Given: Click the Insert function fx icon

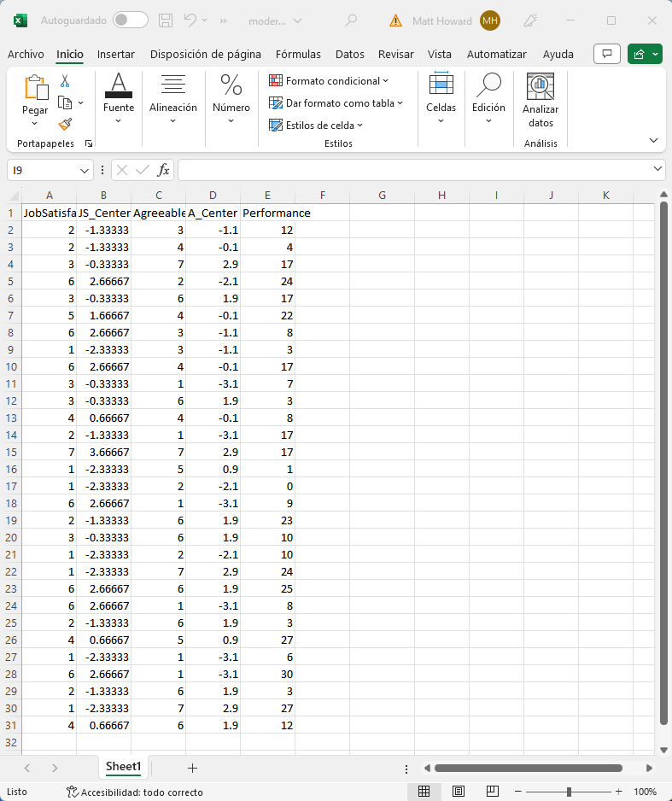Looking at the screenshot, I should click(163, 170).
